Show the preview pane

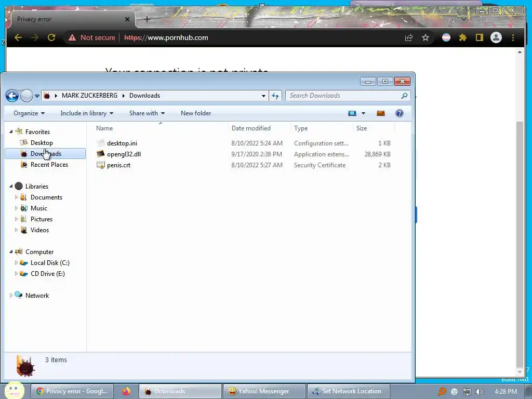381,113
